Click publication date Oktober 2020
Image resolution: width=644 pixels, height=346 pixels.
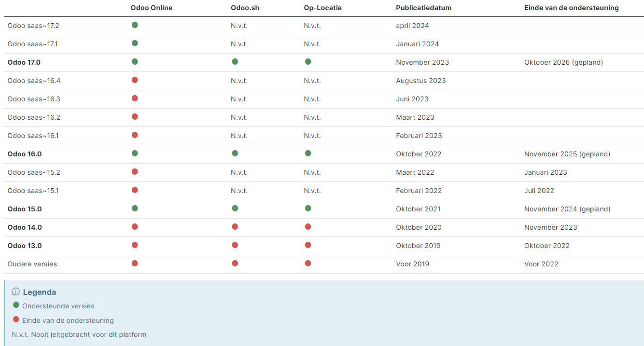tap(419, 227)
